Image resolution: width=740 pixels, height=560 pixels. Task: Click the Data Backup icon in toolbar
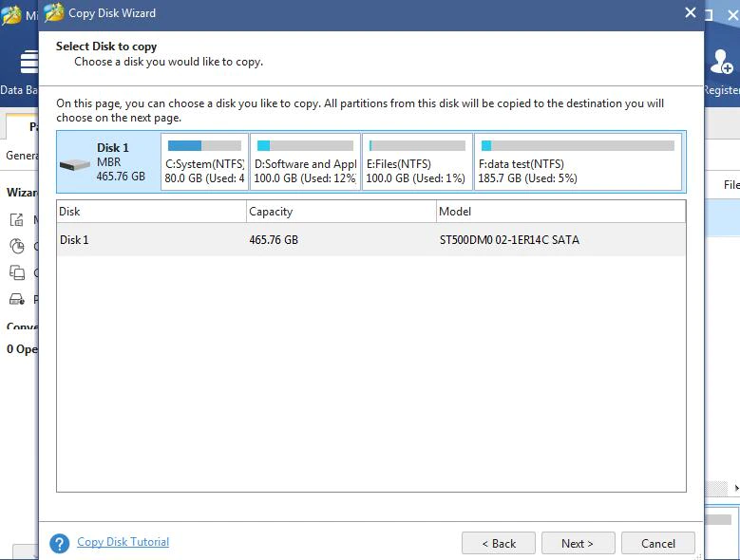(28, 62)
